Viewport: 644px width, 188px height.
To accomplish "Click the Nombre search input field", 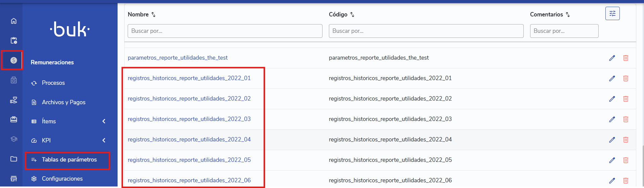I will click(x=225, y=31).
